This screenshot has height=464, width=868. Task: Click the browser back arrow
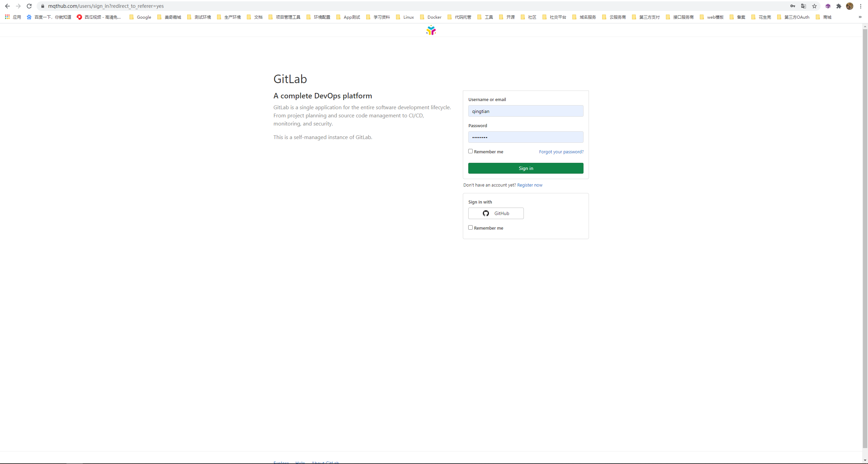pos(7,6)
